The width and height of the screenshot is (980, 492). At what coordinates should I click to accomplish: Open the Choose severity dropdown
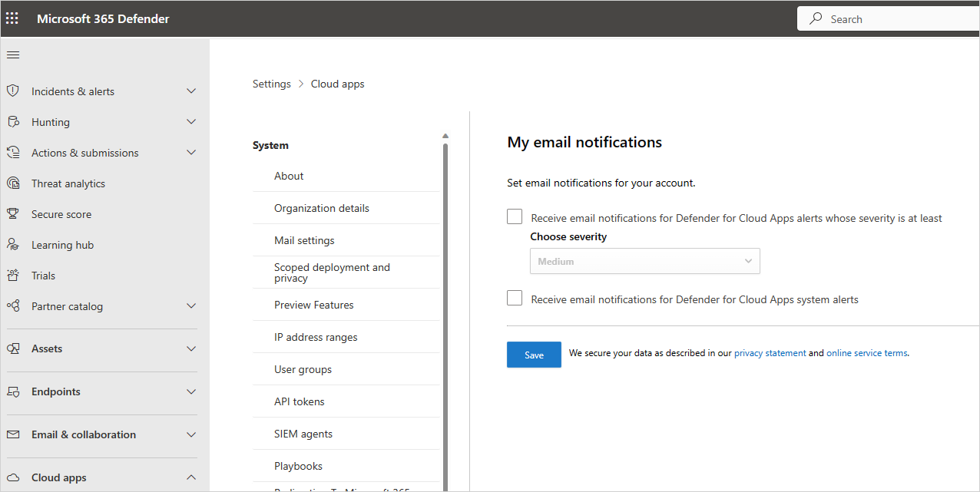tap(644, 261)
